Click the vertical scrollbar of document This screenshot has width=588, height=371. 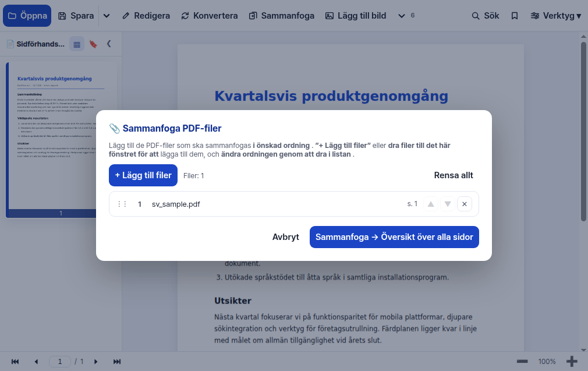click(583, 131)
